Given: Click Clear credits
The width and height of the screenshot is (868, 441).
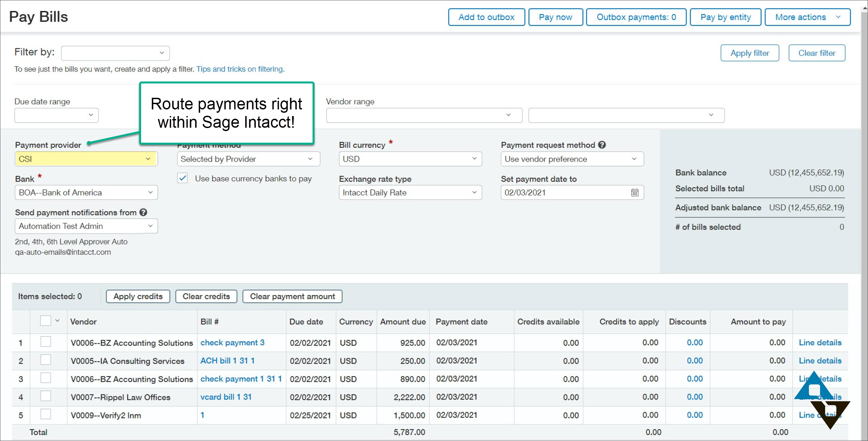Looking at the screenshot, I should pyautogui.click(x=206, y=296).
